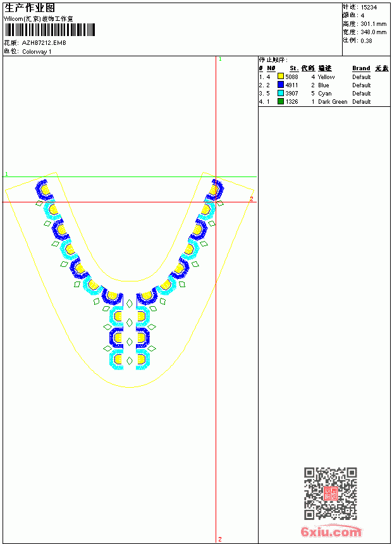Click the green diamond at the embroidery center top

click(130, 304)
